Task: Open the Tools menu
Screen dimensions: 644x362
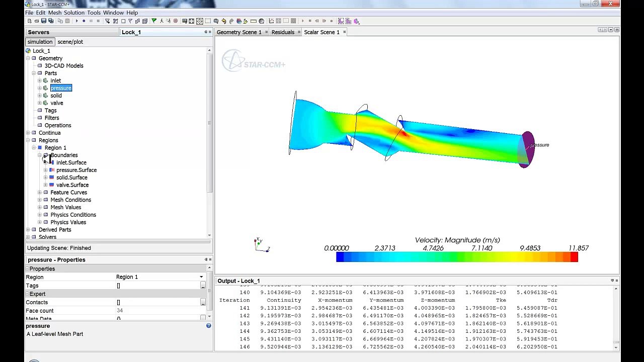Action: pyautogui.click(x=94, y=13)
